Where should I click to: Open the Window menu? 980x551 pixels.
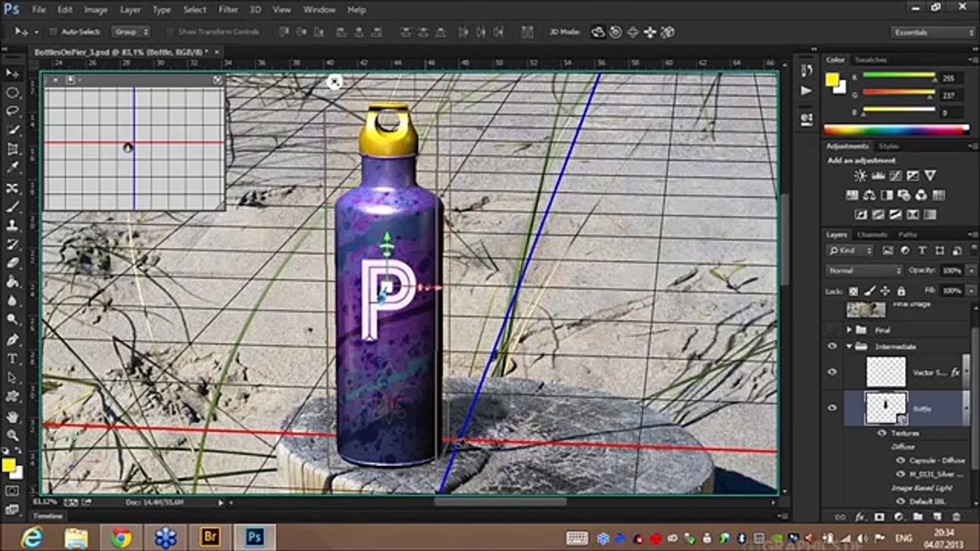[319, 10]
